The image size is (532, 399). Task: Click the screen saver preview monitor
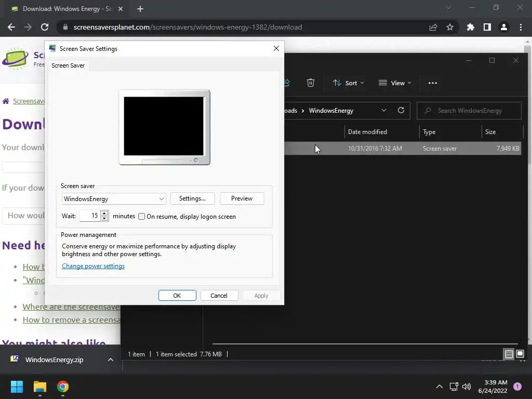pos(164,127)
